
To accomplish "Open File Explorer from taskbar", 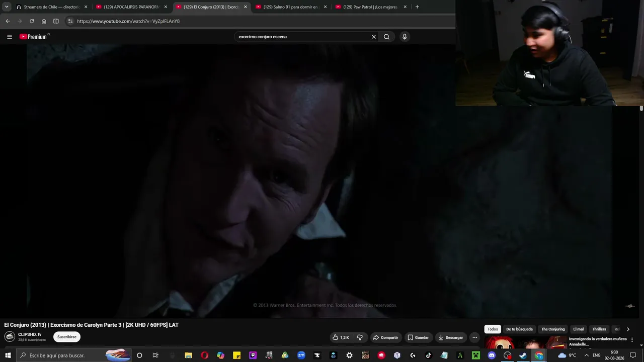I will (188, 355).
